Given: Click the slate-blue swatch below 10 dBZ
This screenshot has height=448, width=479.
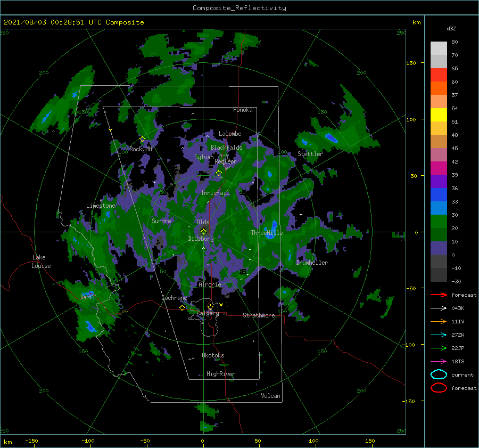Looking at the screenshot, I should point(439,248).
